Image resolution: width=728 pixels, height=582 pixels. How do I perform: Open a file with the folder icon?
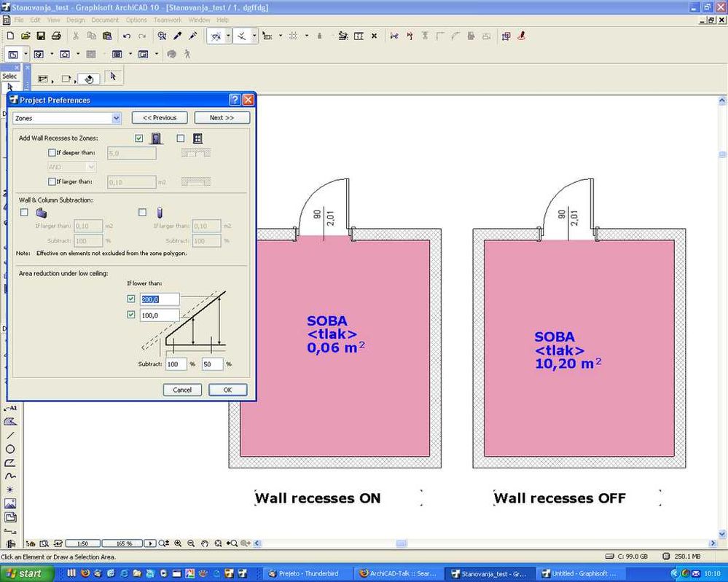point(26,36)
